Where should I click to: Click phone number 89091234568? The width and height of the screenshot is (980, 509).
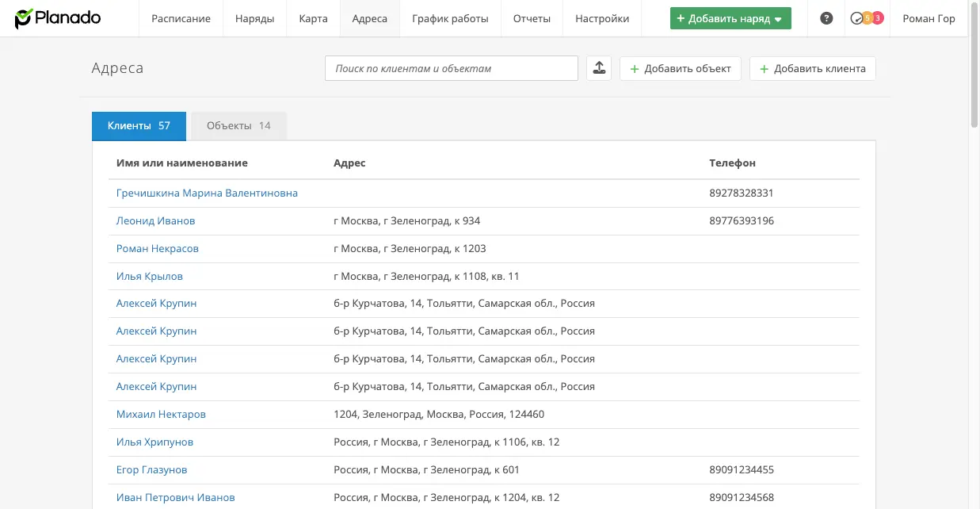coord(742,497)
